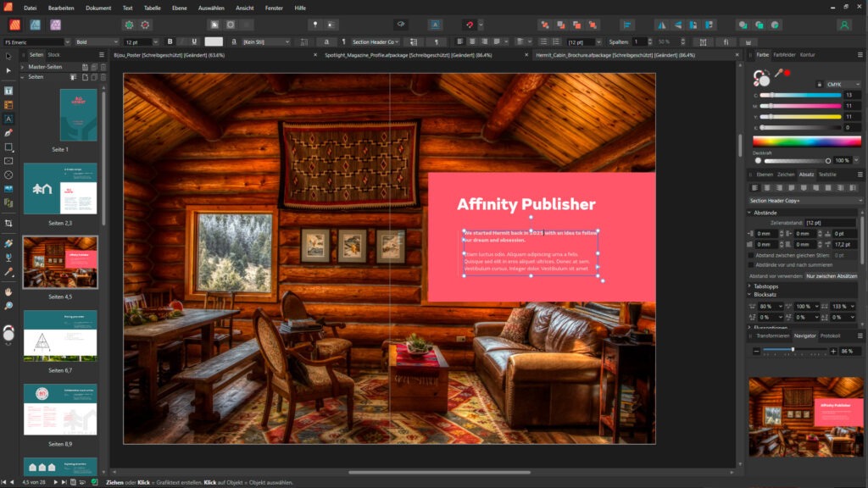Select the Pen tool
The image size is (868, 488).
coord(8,133)
